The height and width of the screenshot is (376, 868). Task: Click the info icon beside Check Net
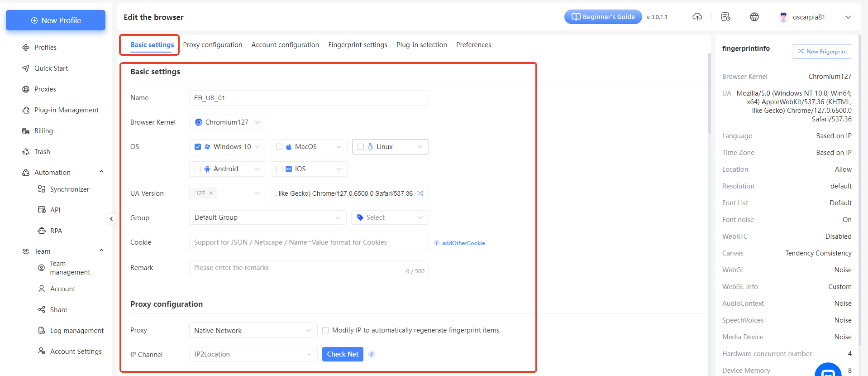(x=372, y=354)
